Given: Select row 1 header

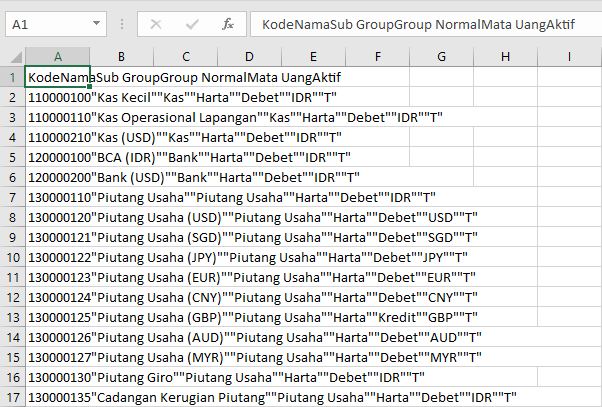Looking at the screenshot, I should point(12,76).
